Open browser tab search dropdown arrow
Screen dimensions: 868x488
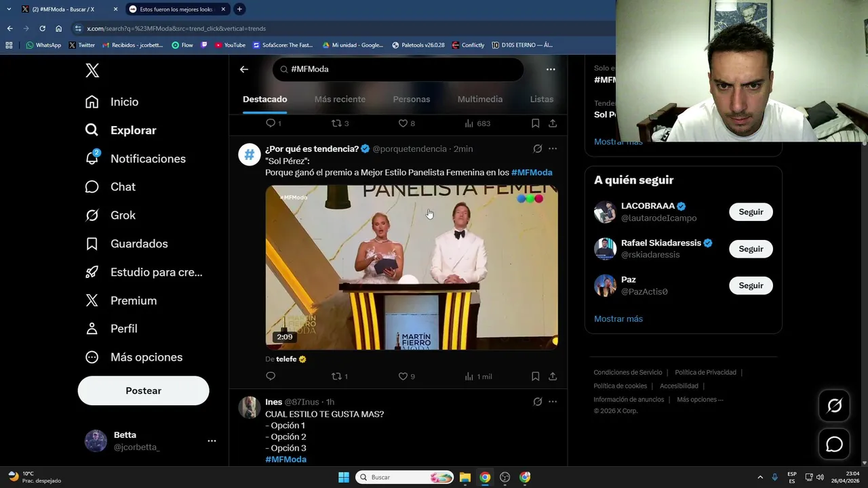pos(9,9)
